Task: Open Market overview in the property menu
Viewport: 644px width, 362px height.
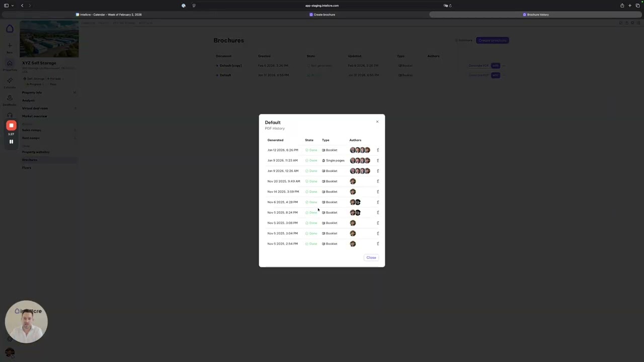Action: 34,116
